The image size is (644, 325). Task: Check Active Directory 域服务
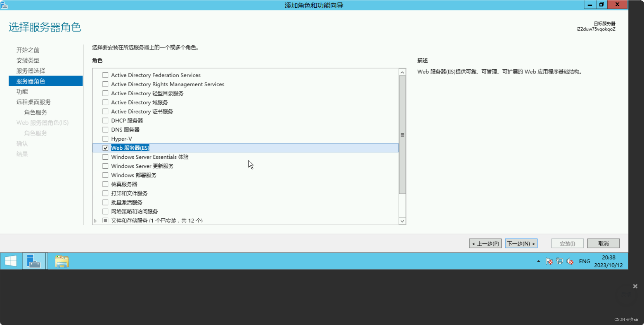click(106, 102)
